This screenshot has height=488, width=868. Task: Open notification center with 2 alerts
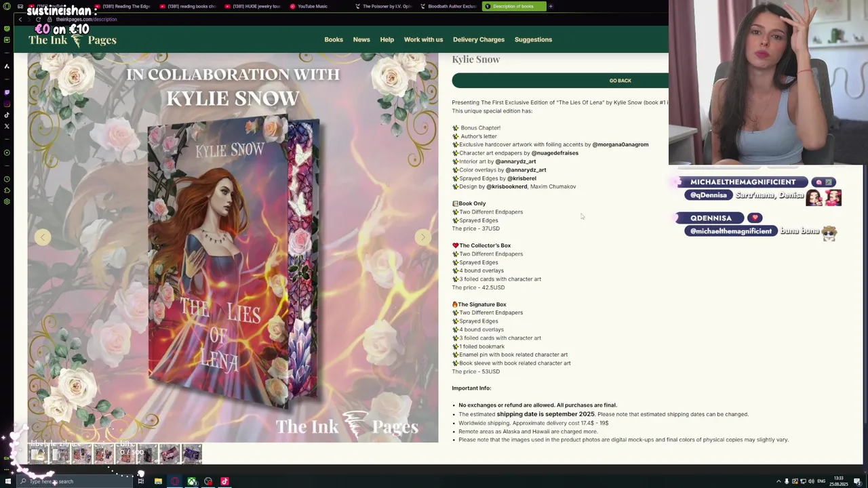(857, 481)
